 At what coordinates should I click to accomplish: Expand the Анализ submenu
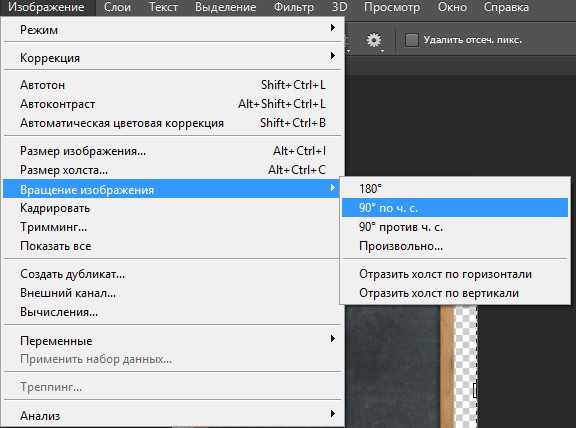coord(174,416)
